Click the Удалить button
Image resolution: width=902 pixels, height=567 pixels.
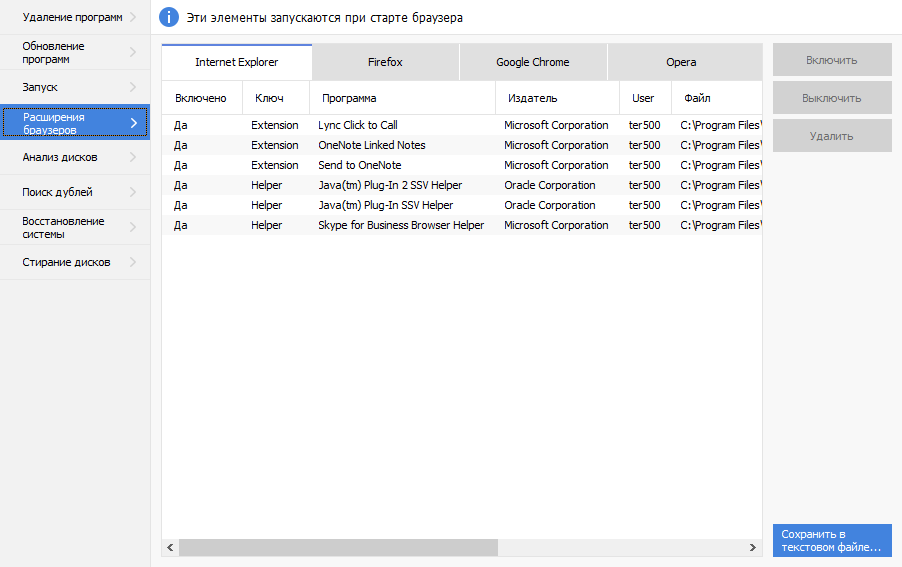[x=832, y=136]
